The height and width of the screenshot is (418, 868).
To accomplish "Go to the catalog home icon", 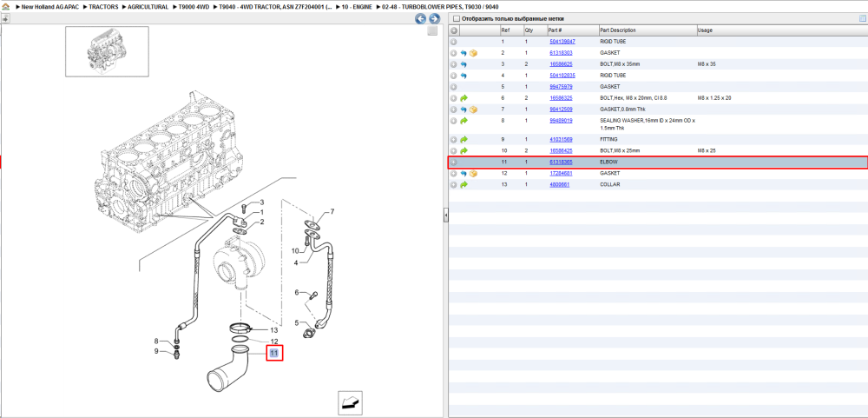I will pos(5,7).
